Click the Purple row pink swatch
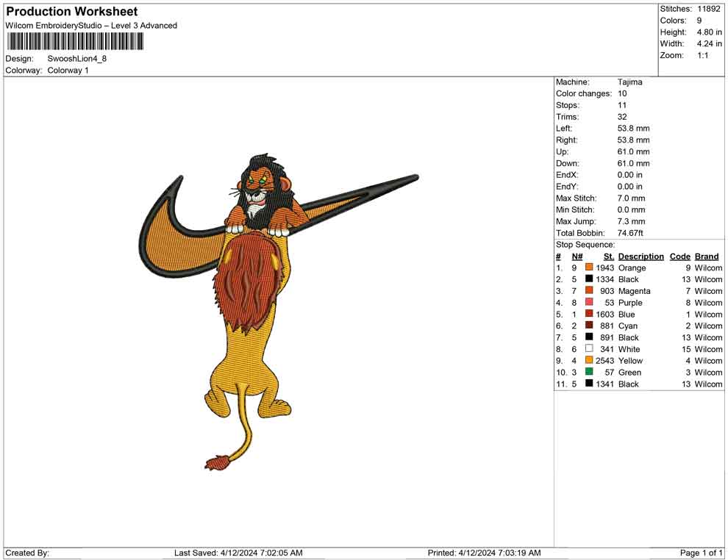Viewport: 728px width, 560px height. pos(589,302)
